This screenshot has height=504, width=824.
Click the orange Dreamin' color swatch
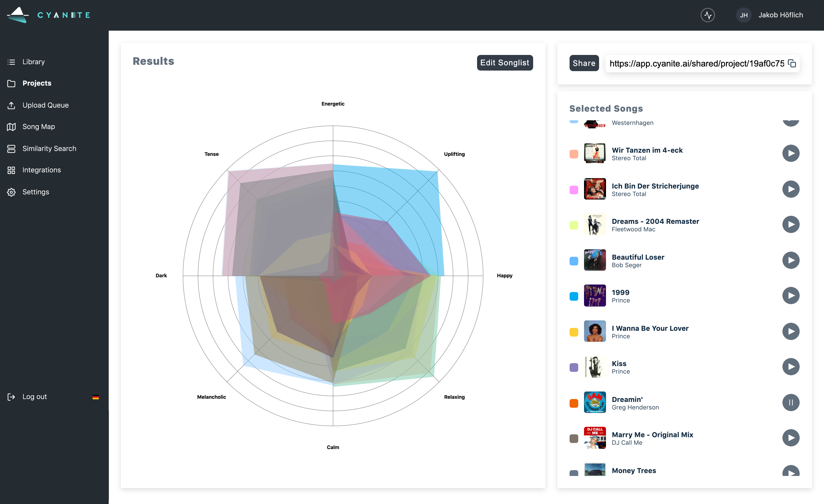(x=574, y=403)
